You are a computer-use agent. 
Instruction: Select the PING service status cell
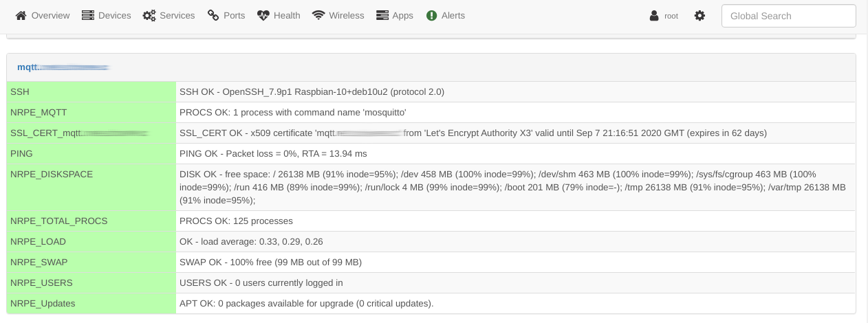tap(515, 153)
